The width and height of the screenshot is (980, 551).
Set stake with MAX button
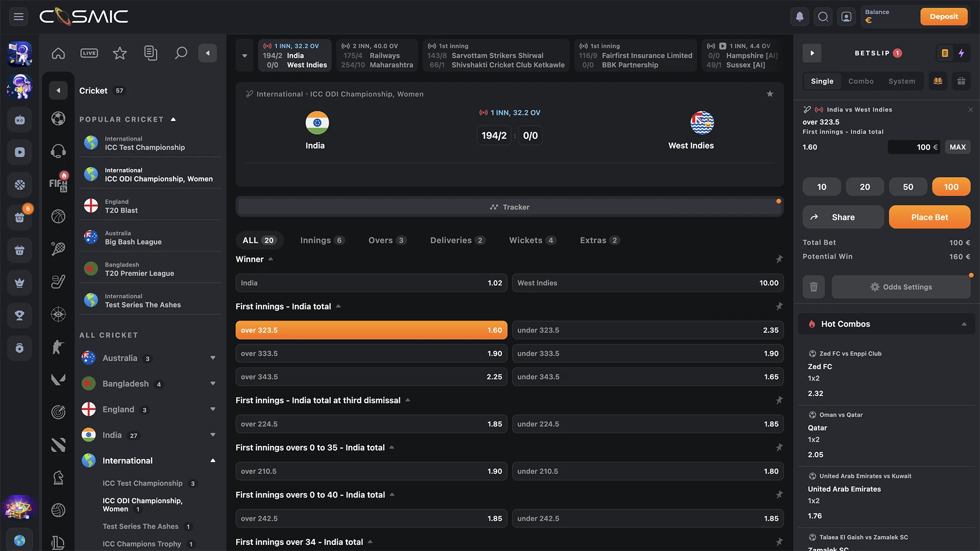[x=958, y=147]
